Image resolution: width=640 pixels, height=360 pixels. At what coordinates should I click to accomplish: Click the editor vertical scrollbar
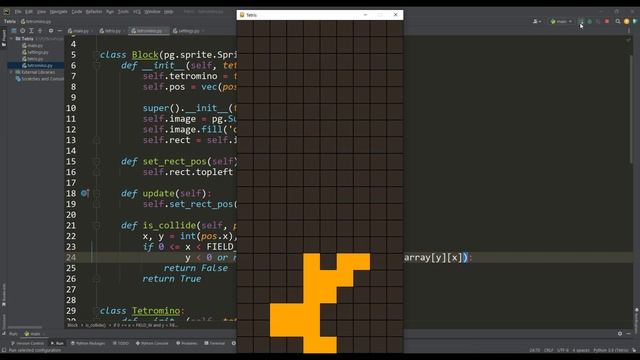pyautogui.click(x=631, y=109)
